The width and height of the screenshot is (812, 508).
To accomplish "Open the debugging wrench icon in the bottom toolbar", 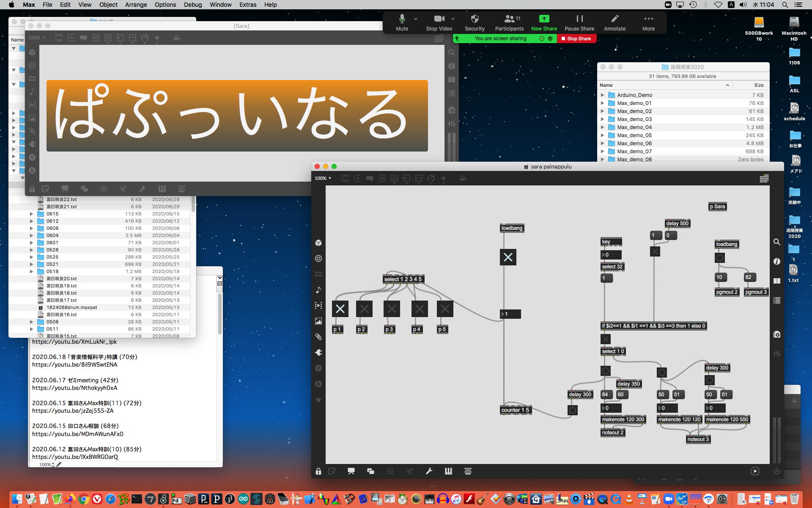I will point(429,471).
